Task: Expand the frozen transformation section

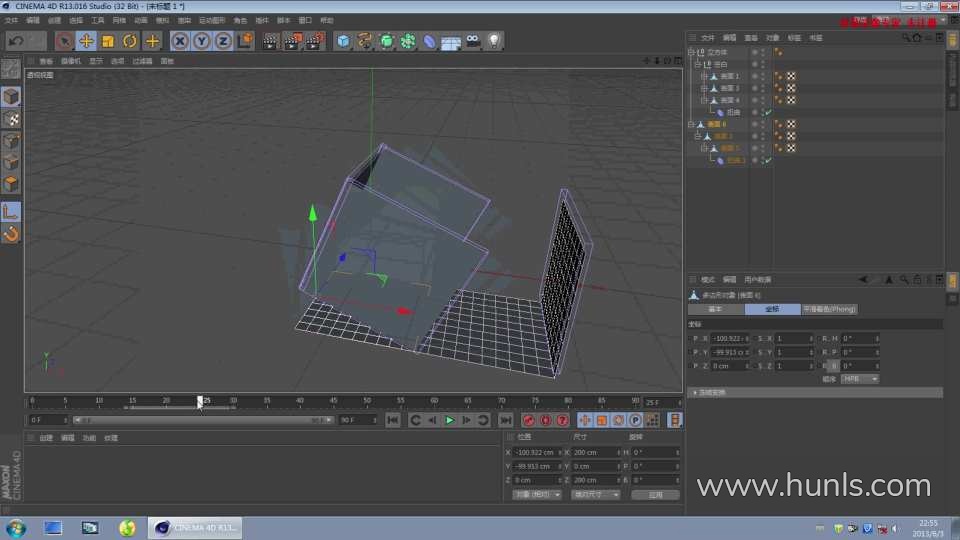Action: 710,392
